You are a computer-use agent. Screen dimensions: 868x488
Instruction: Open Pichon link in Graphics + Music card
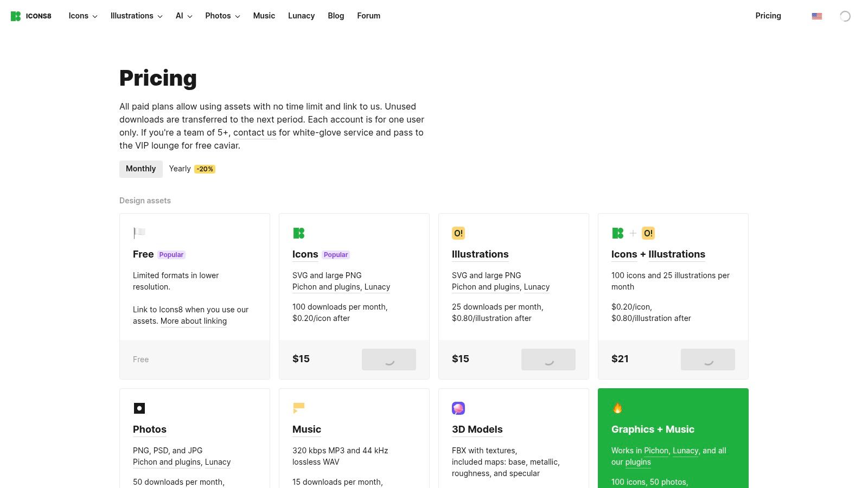click(656, 451)
